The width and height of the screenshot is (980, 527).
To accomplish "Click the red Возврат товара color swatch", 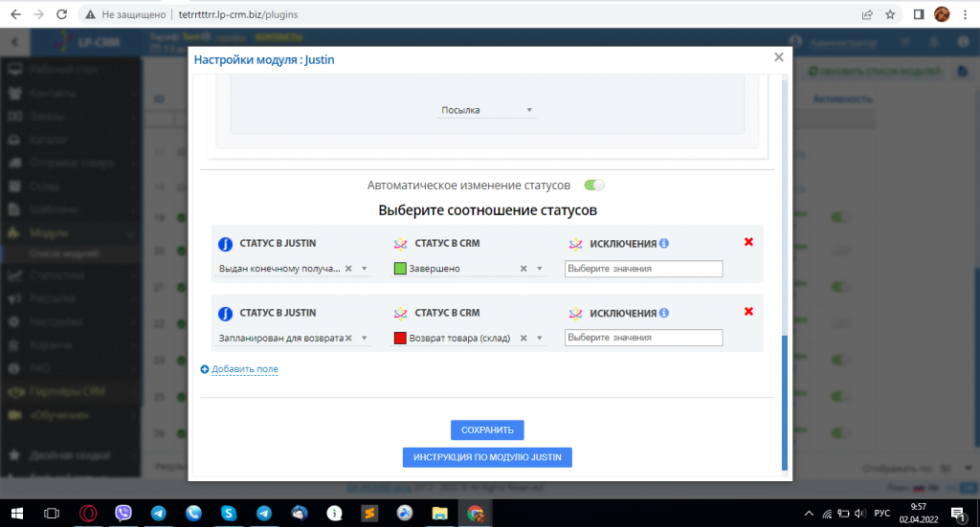I will pyautogui.click(x=400, y=338).
